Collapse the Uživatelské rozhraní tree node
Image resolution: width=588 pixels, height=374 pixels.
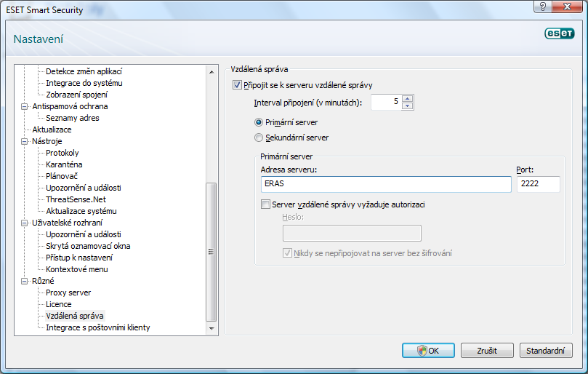(25, 223)
